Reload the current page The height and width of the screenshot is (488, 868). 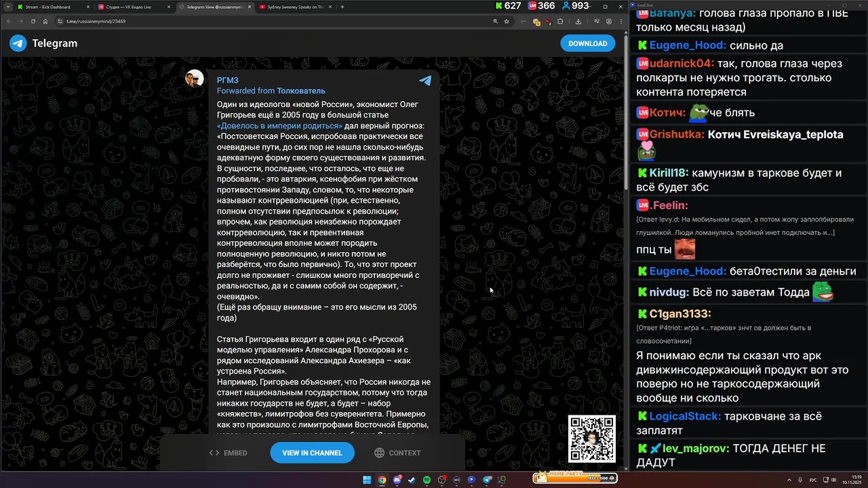tap(33, 21)
